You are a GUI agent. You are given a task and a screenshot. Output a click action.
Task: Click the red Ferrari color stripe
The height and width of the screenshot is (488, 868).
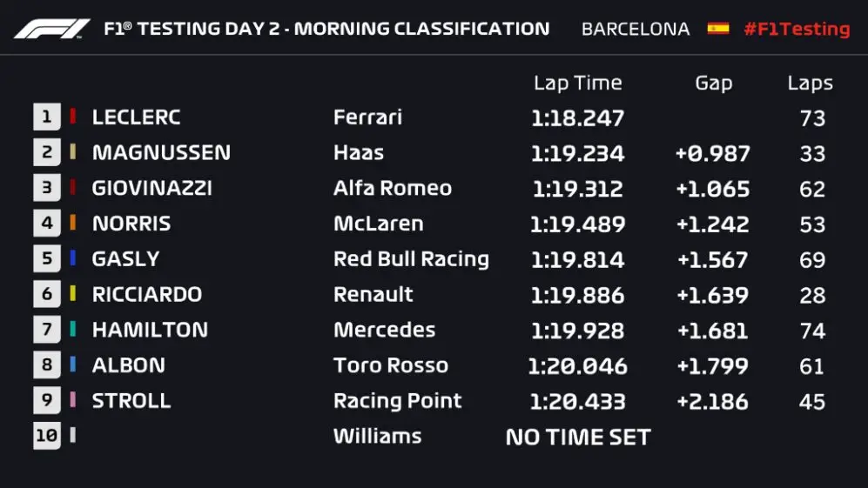pos(73,117)
